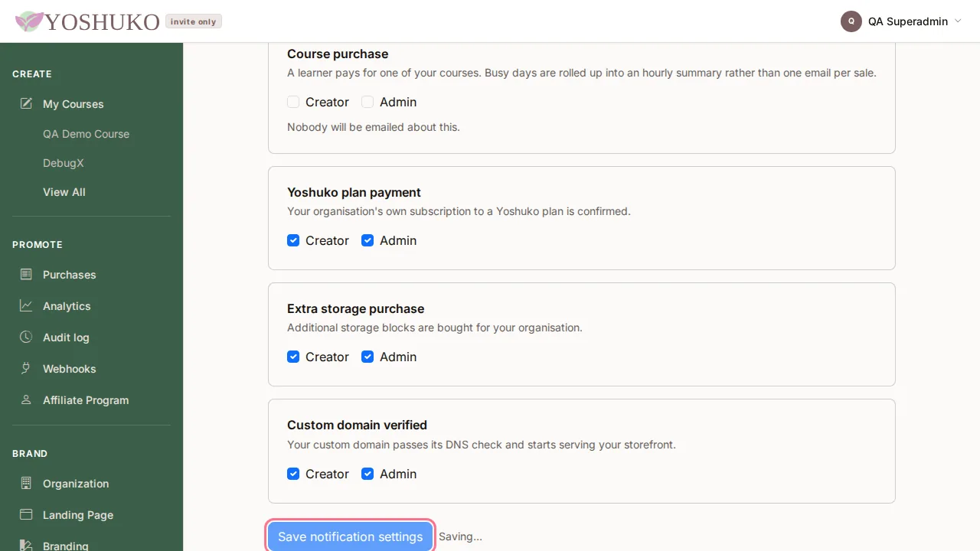Click the Landing Page window icon

click(x=26, y=514)
